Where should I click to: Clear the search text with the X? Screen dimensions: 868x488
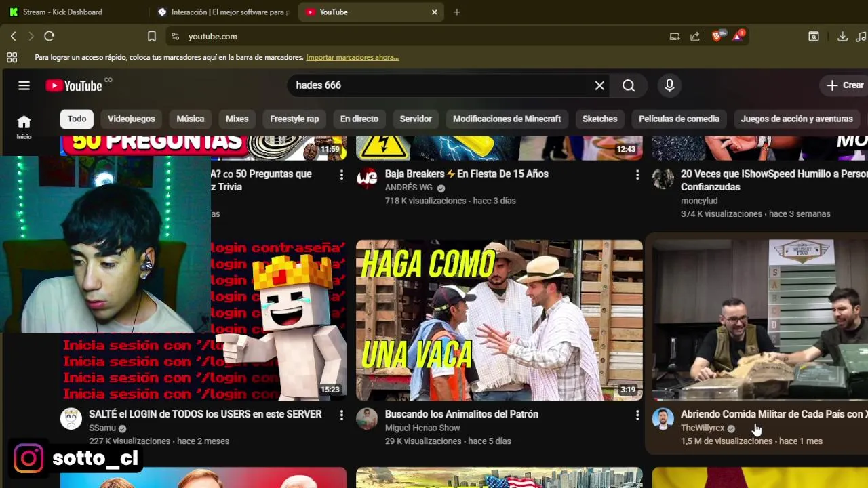[599, 85]
